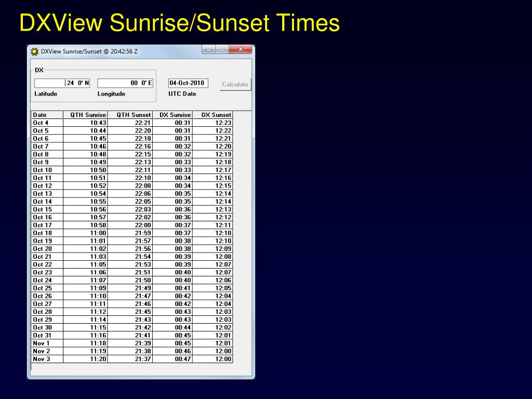Select the Oct 7 date cell
This screenshot has height=399, width=532.
(47, 147)
